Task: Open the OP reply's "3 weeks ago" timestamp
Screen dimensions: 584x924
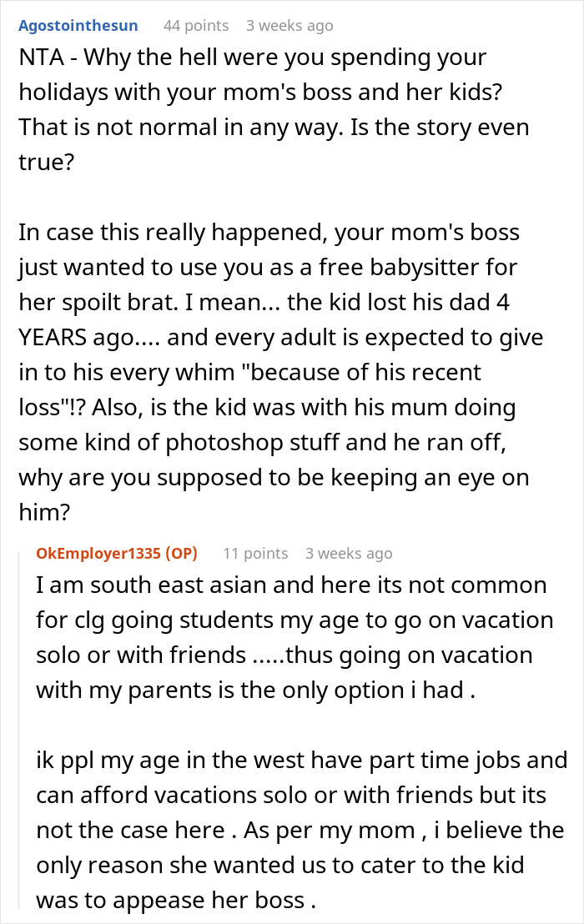Action: 349,554
